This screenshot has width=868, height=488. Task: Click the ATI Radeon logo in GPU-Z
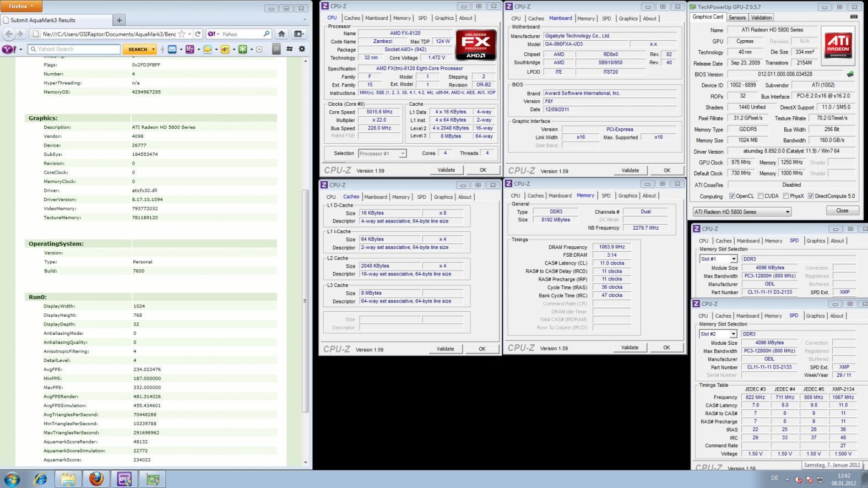pyautogui.click(x=838, y=45)
